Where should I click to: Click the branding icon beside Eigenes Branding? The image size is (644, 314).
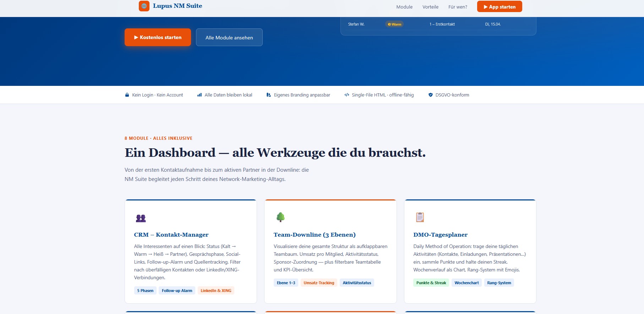(x=269, y=95)
